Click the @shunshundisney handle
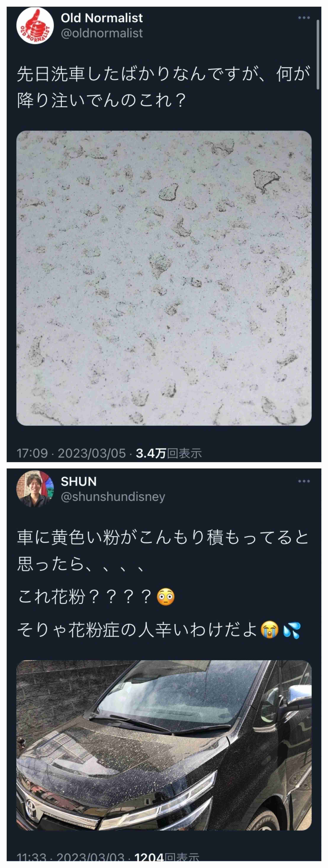Screen dimensions: 328x868 113,497
